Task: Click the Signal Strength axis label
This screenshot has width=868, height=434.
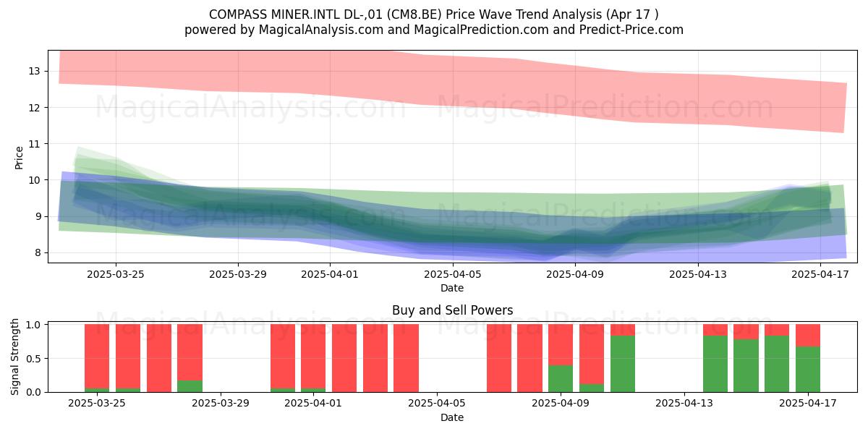Action: [x=15, y=358]
